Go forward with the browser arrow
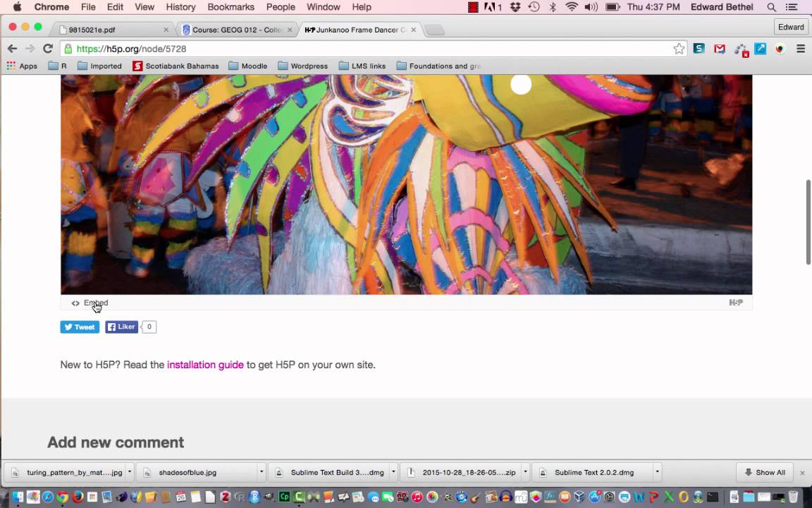The width and height of the screenshot is (812, 508). click(x=30, y=48)
